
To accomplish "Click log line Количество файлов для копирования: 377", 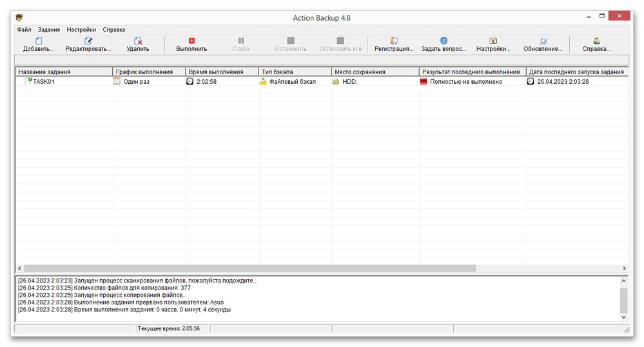I will 104,288.
